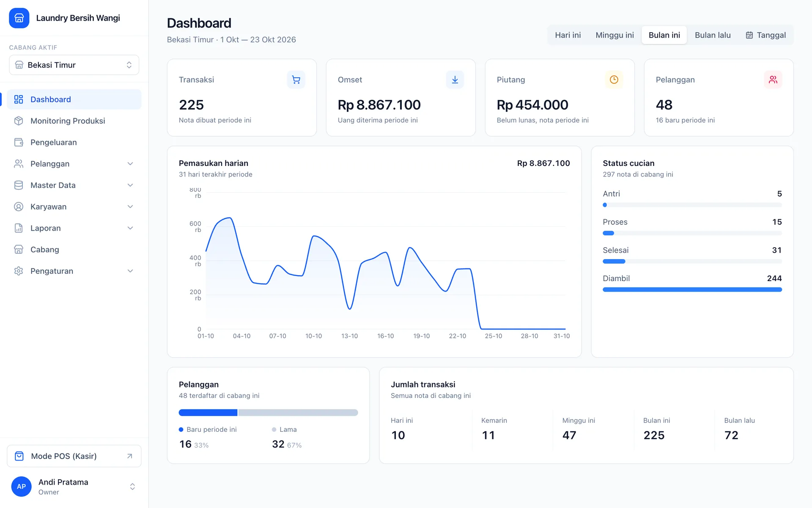Click the Diambil 244 count value
The image size is (812, 508).
[x=774, y=279]
